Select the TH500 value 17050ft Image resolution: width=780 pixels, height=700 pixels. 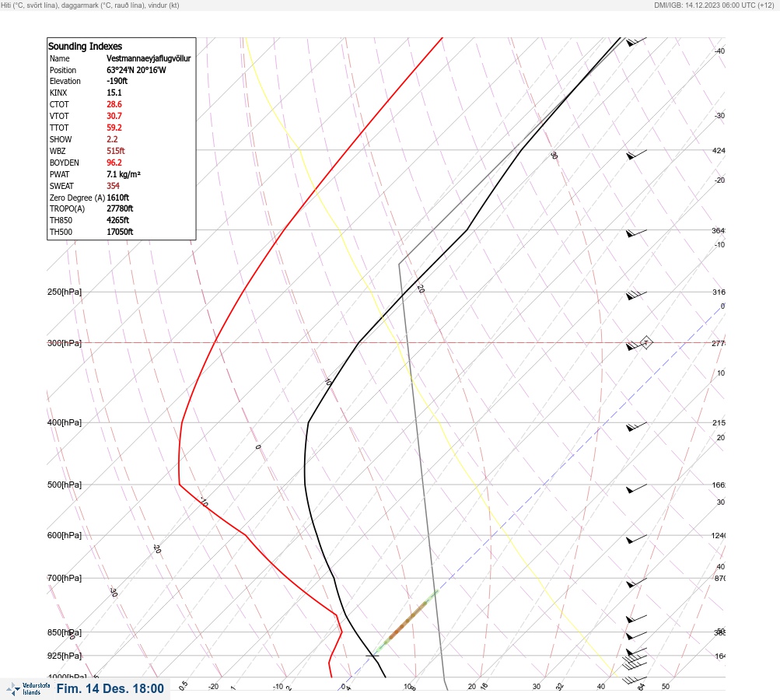tap(120, 232)
